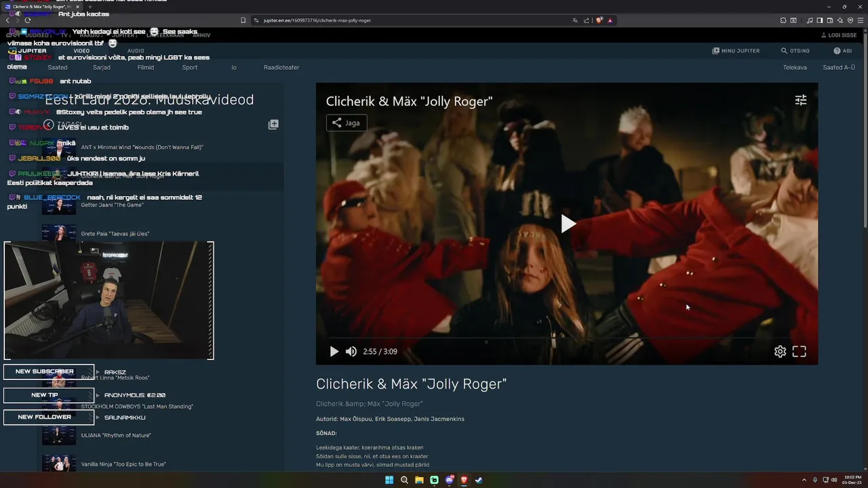Open Discord from the taskbar
Screen dimensions: 868x488
coord(449,480)
